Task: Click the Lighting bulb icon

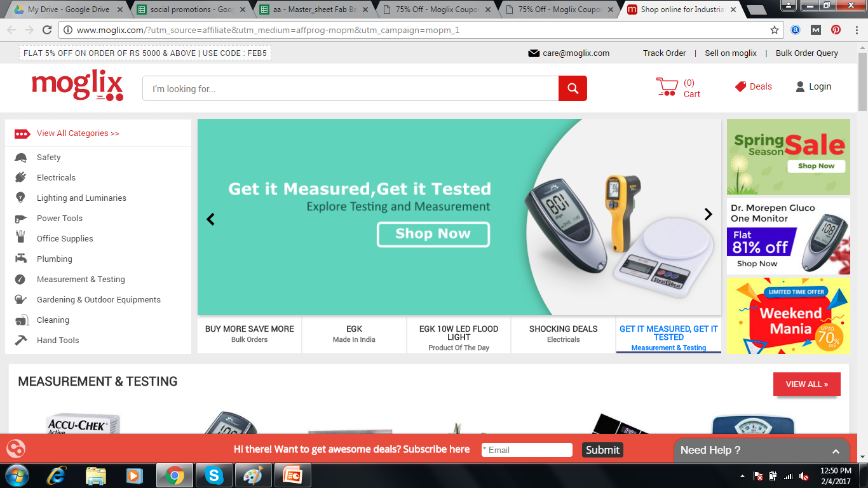Action: (x=21, y=198)
